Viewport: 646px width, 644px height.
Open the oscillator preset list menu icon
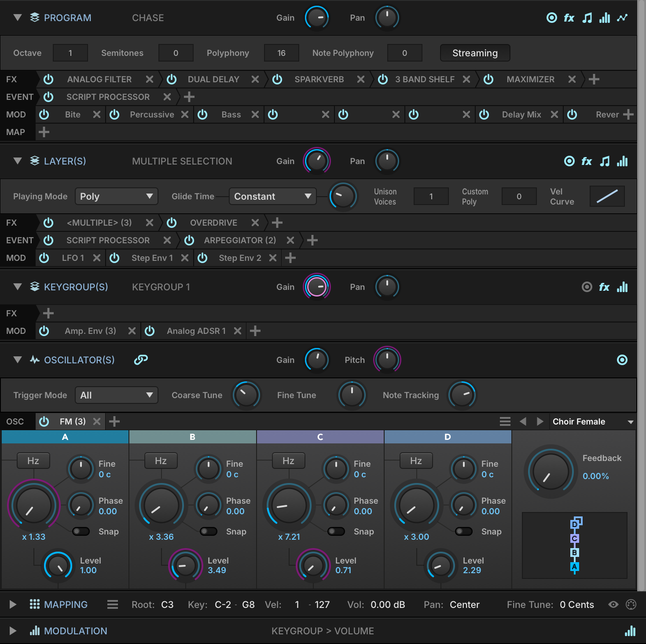pos(505,421)
